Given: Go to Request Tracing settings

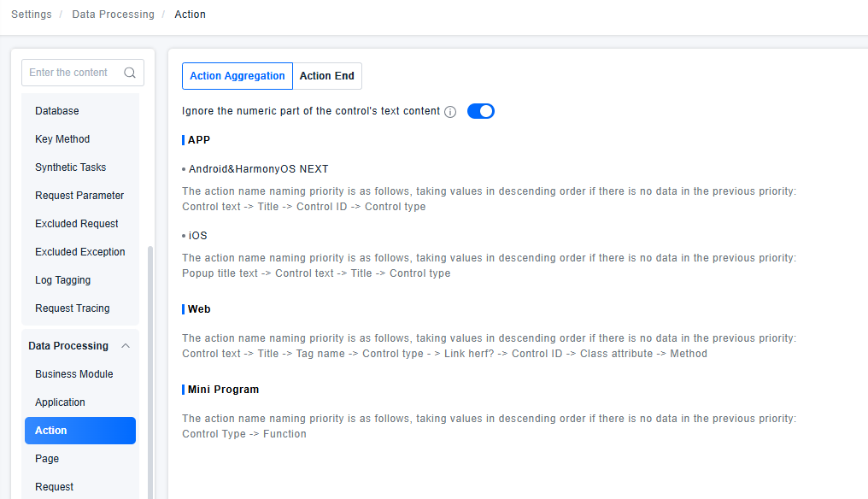Looking at the screenshot, I should coord(73,308).
